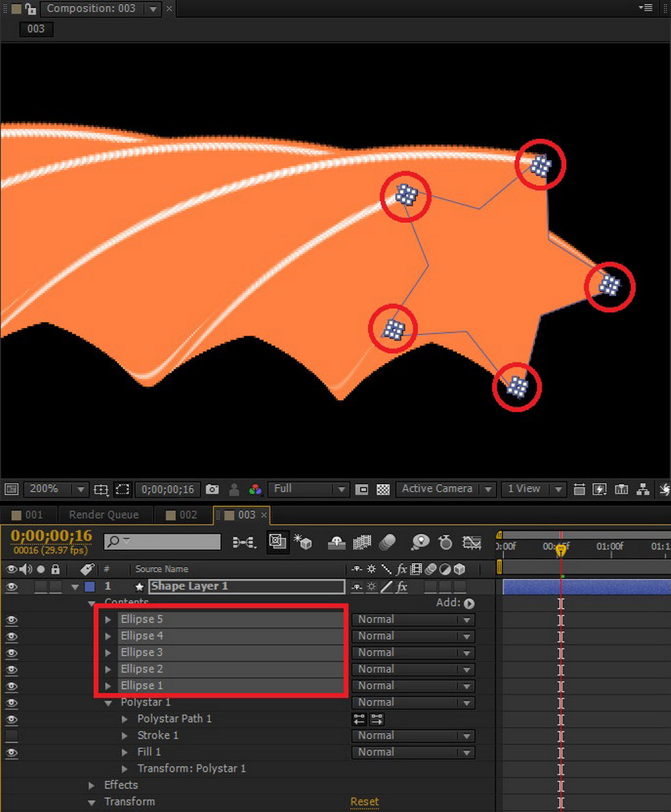Reverse path direction on for Polystar Path 1
Viewport: 671px width, 812px height.
[377, 719]
